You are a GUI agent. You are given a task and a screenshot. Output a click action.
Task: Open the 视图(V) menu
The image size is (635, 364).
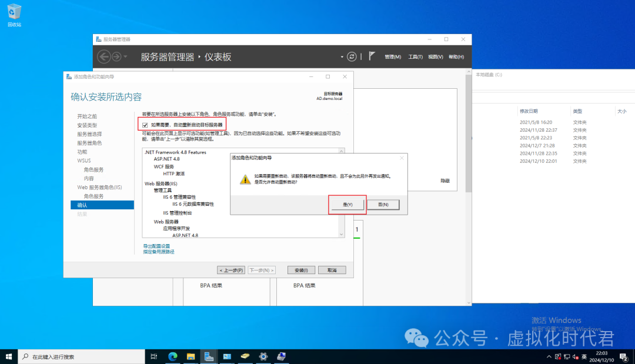click(435, 56)
